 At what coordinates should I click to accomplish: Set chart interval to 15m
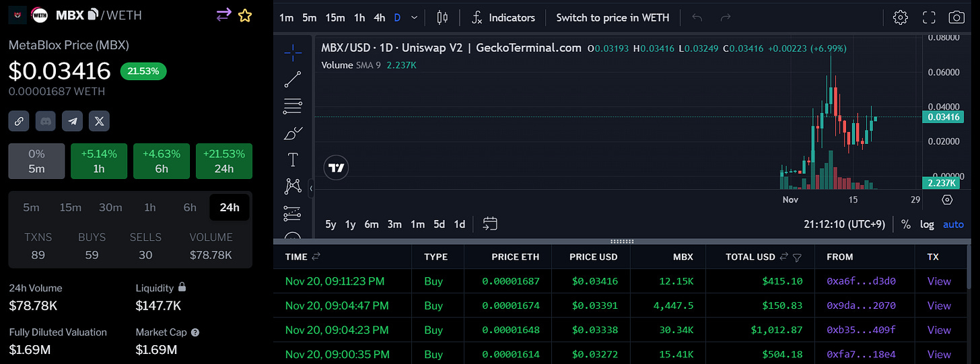tap(335, 17)
